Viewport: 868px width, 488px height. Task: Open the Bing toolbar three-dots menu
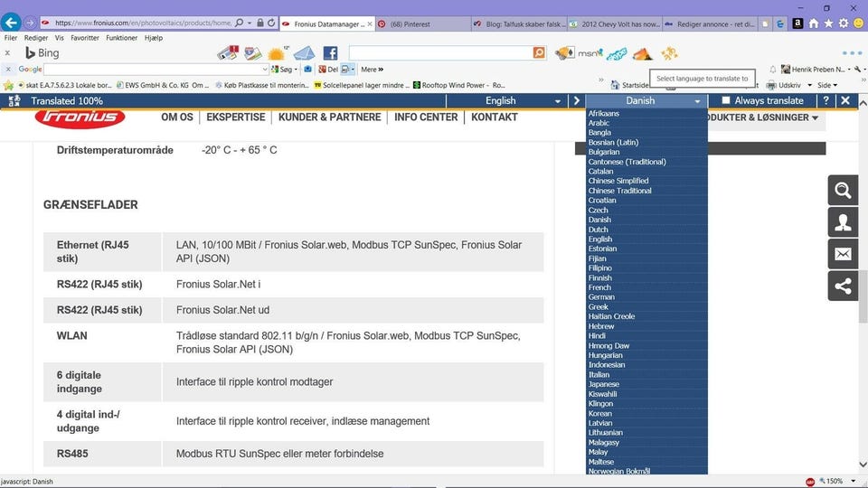(x=852, y=53)
